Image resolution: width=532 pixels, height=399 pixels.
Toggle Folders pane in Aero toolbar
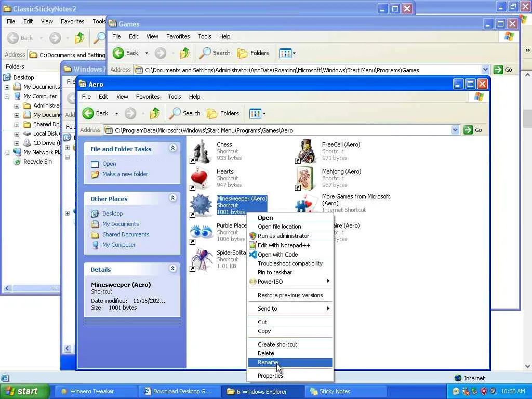tap(223, 113)
